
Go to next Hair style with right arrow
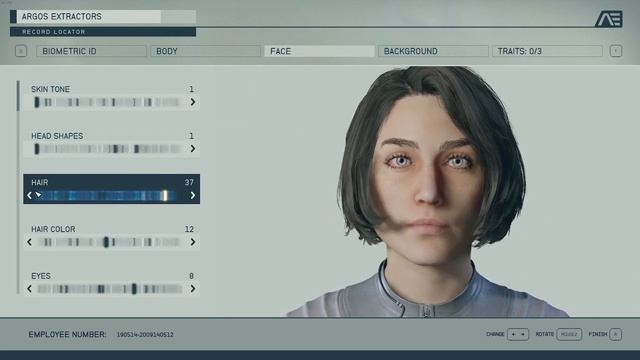click(193, 196)
